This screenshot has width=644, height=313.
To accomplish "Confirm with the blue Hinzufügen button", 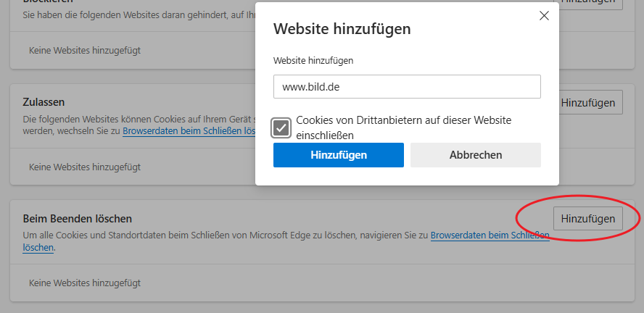I will 339,155.
